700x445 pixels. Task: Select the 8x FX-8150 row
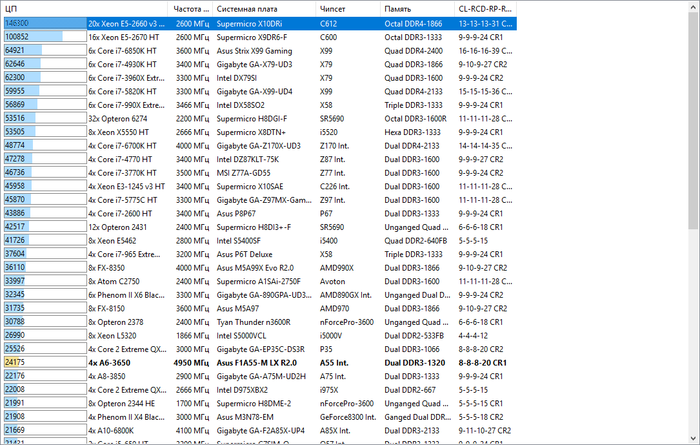(260, 308)
